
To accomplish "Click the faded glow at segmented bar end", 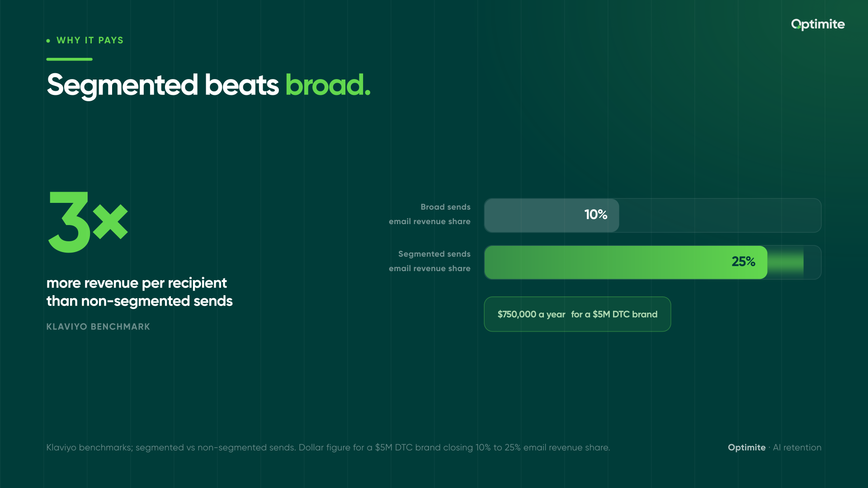I will coord(786,263).
